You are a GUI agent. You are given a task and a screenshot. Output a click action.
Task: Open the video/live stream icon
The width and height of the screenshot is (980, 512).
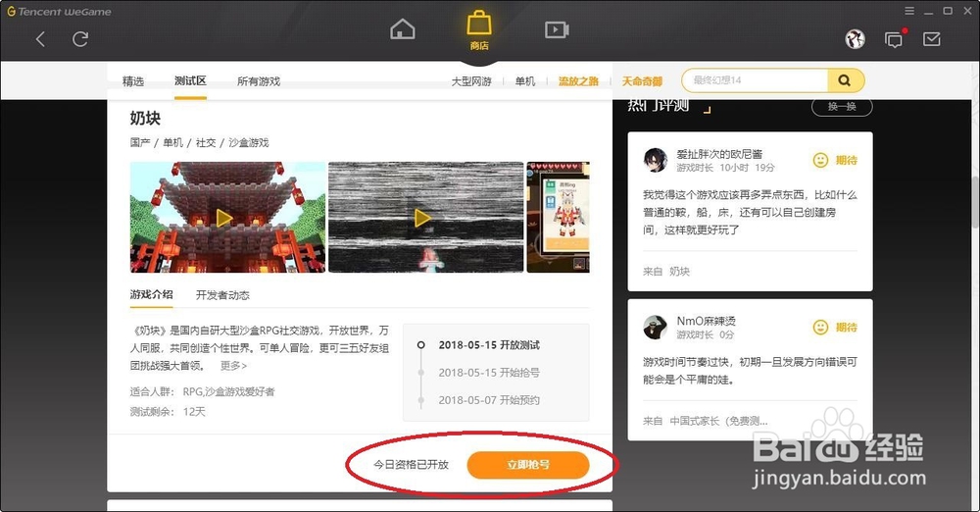(x=557, y=29)
